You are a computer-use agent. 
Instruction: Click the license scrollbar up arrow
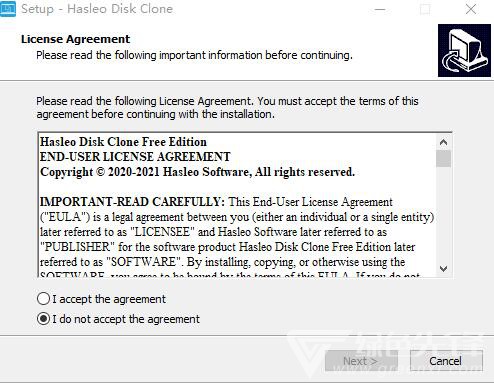click(443, 142)
